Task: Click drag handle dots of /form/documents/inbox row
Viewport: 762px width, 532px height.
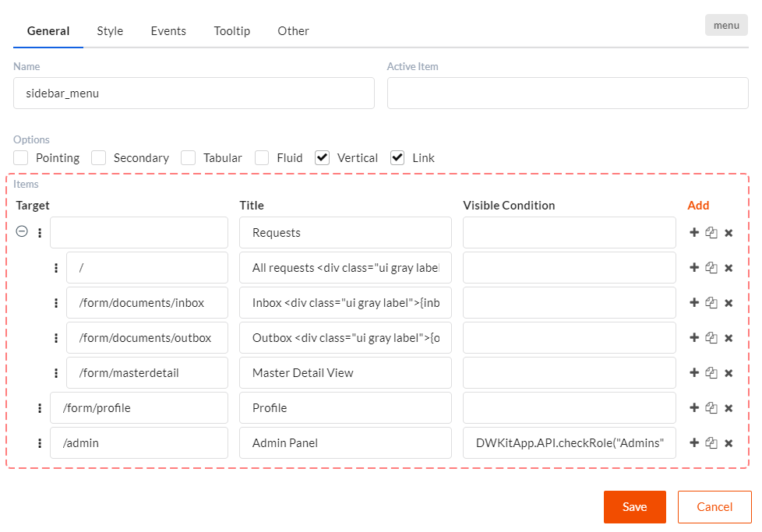Action: [x=56, y=303]
